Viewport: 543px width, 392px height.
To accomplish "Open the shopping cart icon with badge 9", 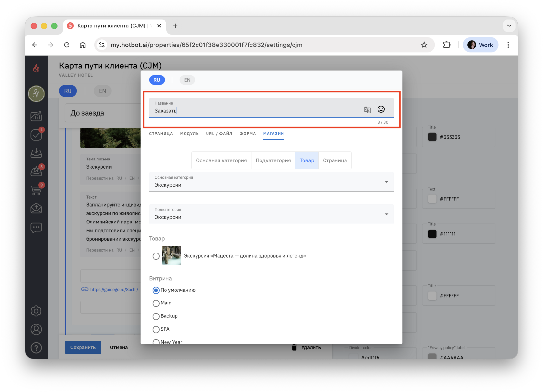I will 36,190.
